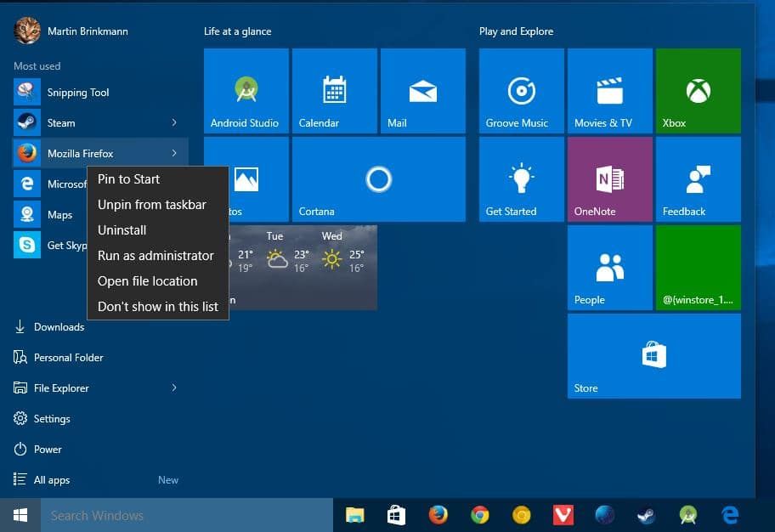Image resolution: width=775 pixels, height=532 pixels.
Task: Open Steam from the taskbar
Action: [x=646, y=515]
